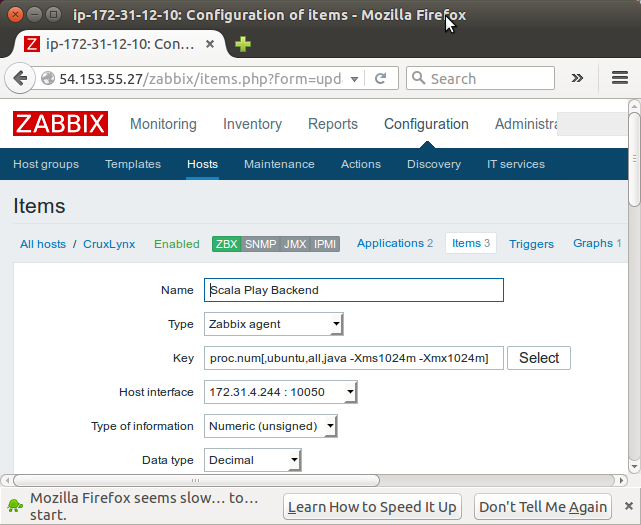Click the IPMI availability badge
Screen dimensions: 641x525
coord(325,244)
